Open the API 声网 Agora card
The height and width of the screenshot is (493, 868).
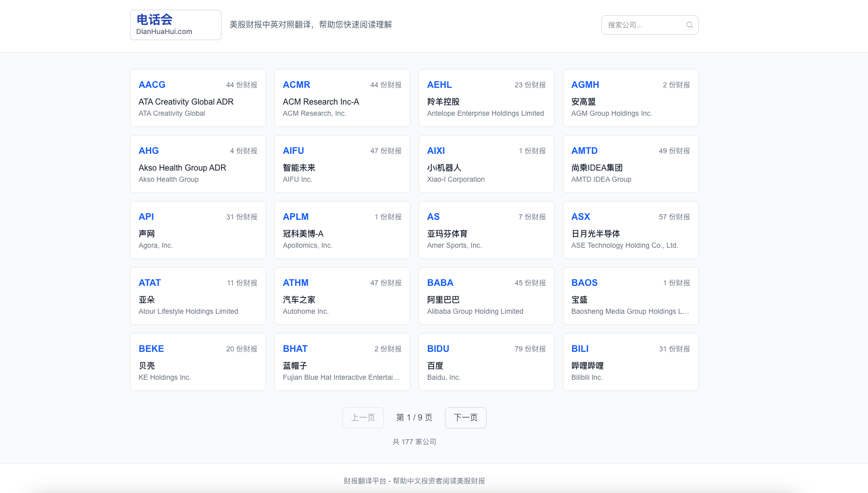click(198, 230)
